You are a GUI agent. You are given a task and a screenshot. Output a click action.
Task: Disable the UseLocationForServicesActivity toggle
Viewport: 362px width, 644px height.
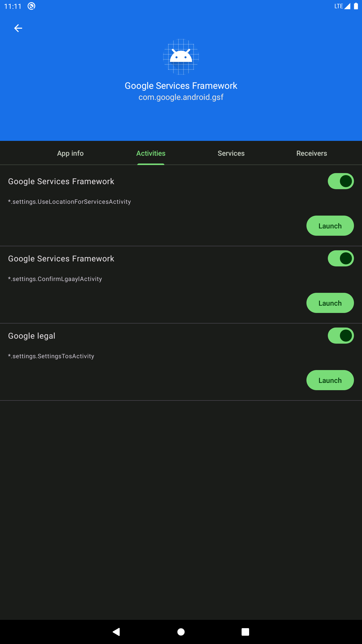pyautogui.click(x=341, y=181)
